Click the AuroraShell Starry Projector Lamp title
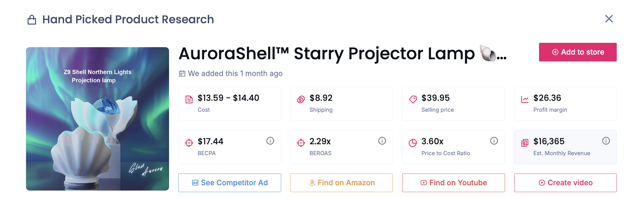Viewport: 644px width, 198px height. pos(327,53)
